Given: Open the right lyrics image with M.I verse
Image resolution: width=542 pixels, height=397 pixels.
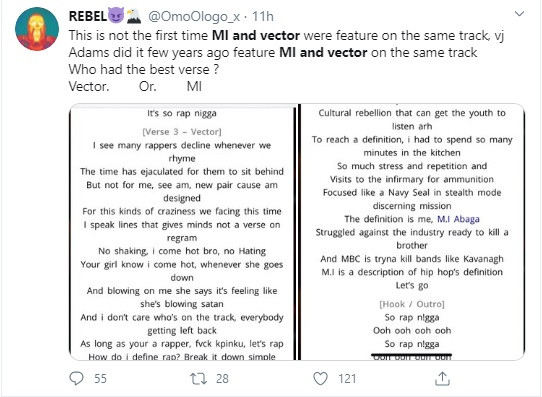Looking at the screenshot, I should pyautogui.click(x=412, y=232).
